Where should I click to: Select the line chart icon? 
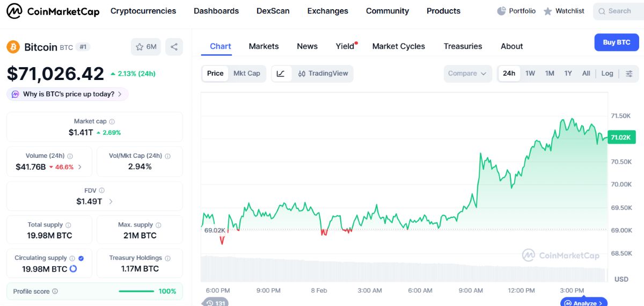click(281, 74)
